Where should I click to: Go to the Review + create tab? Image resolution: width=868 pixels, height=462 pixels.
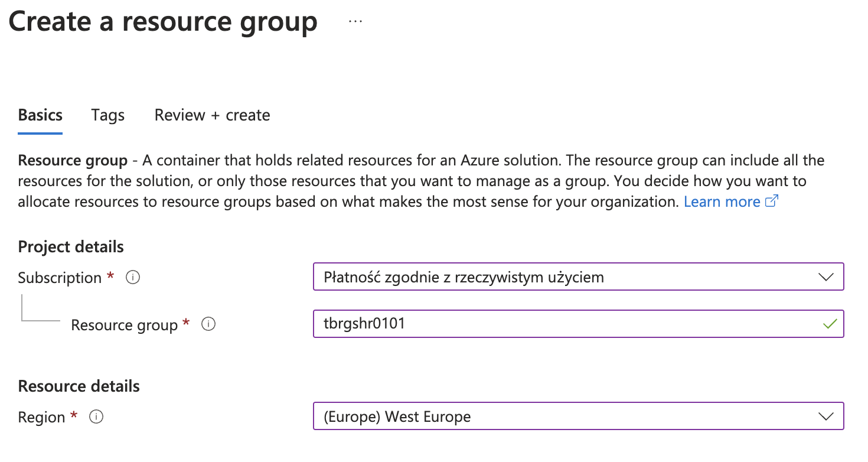pos(213,115)
